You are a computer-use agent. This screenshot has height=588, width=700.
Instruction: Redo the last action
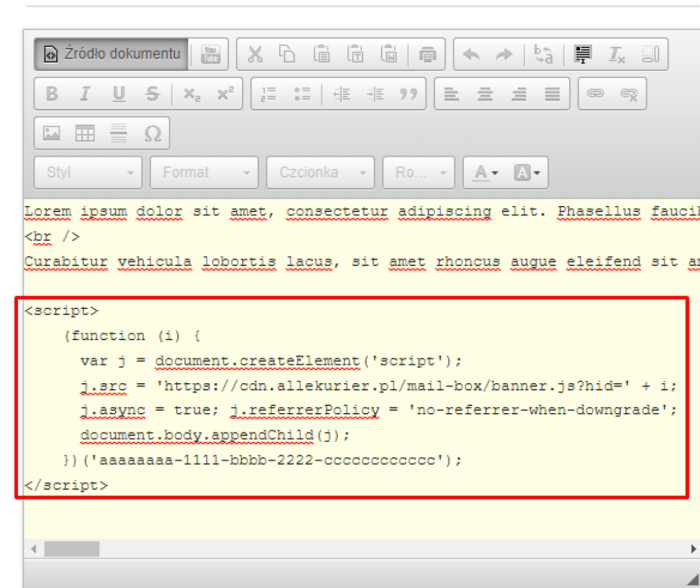505,55
